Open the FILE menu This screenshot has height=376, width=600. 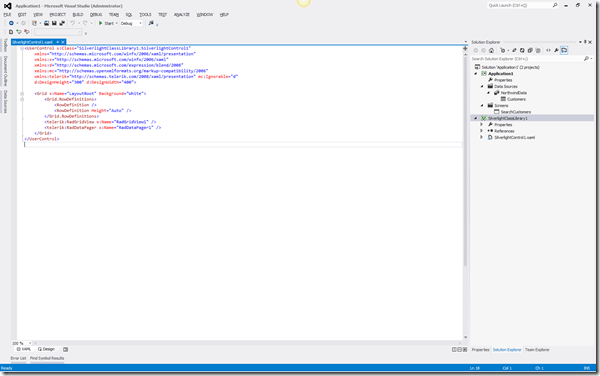7,15
